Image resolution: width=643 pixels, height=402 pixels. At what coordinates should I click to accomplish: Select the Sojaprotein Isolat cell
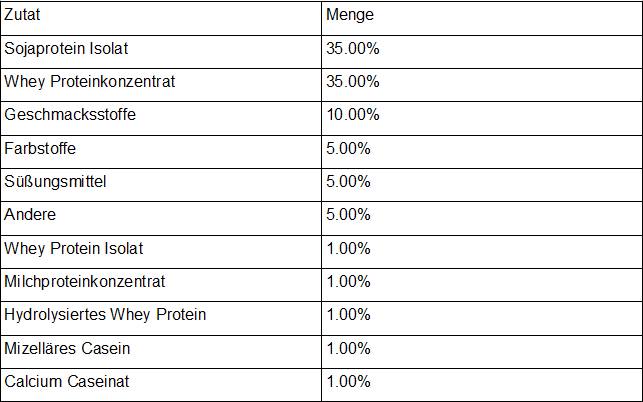tap(161, 52)
